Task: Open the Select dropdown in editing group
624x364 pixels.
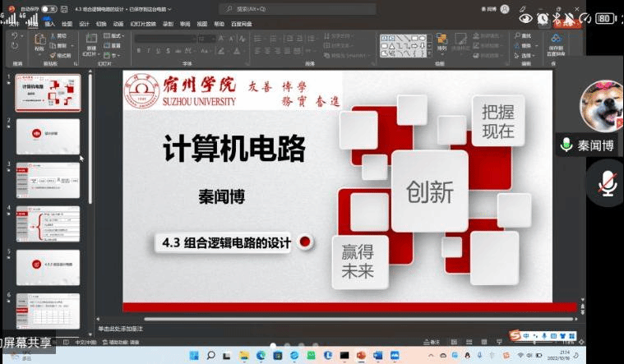Action: [x=526, y=55]
